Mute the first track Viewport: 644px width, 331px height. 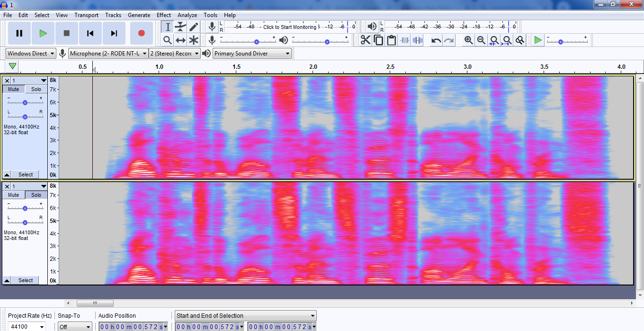coord(14,89)
